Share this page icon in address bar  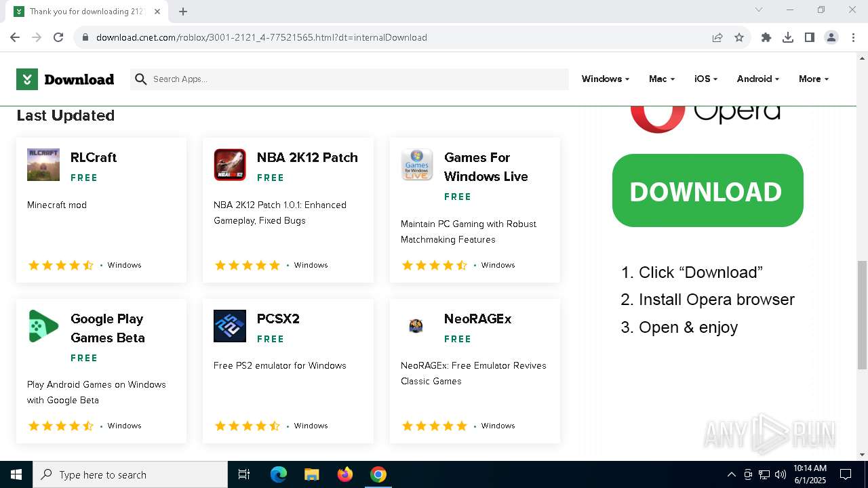tap(717, 37)
